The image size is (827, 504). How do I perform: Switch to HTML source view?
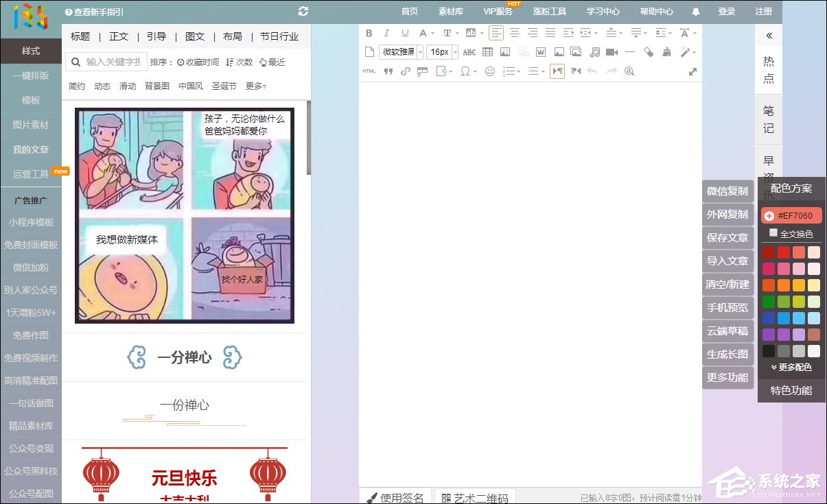click(369, 71)
